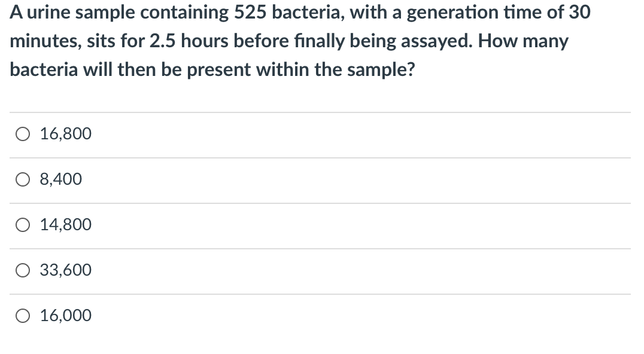Tick the radio circle beside 16,000
This screenshot has width=644, height=354.
(23, 316)
